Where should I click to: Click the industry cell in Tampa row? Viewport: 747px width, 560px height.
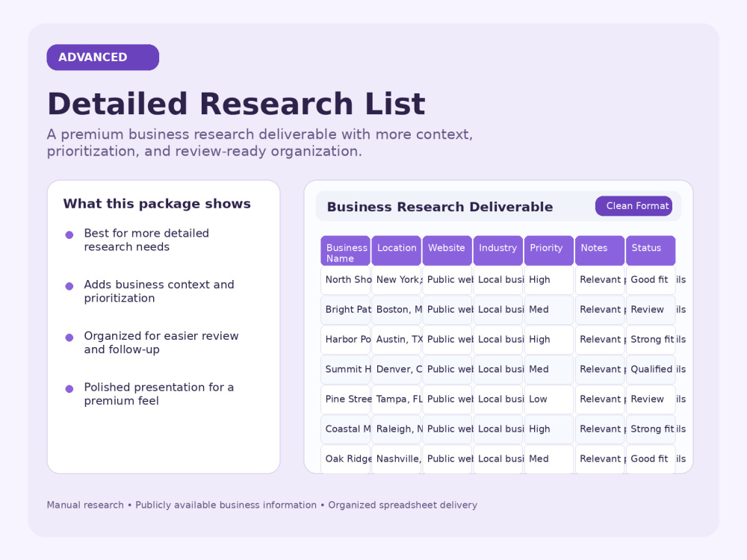[498, 399]
